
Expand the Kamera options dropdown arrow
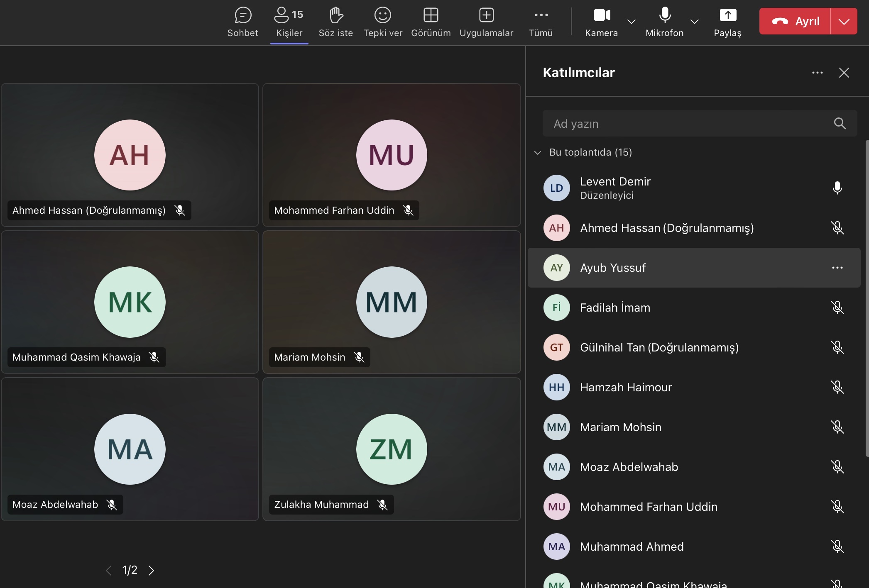[631, 22]
